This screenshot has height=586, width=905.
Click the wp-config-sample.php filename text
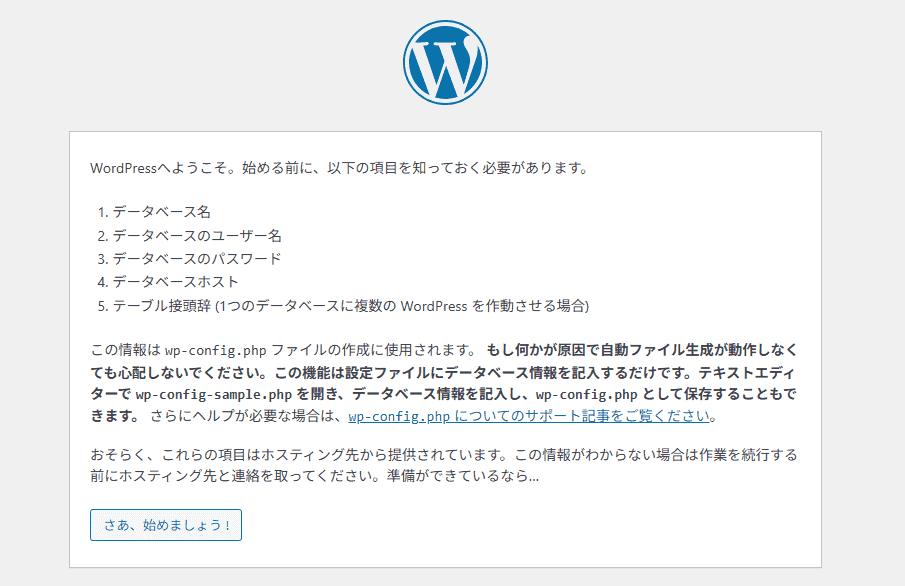pos(200,394)
